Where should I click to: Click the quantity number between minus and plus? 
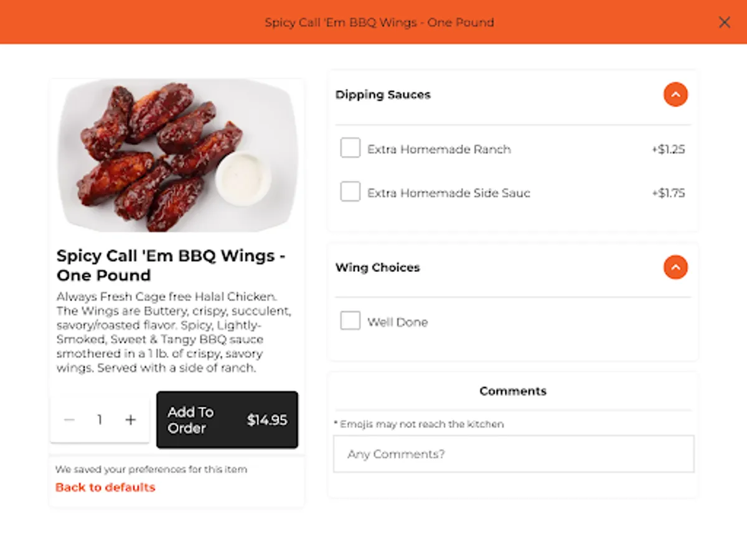tap(100, 420)
